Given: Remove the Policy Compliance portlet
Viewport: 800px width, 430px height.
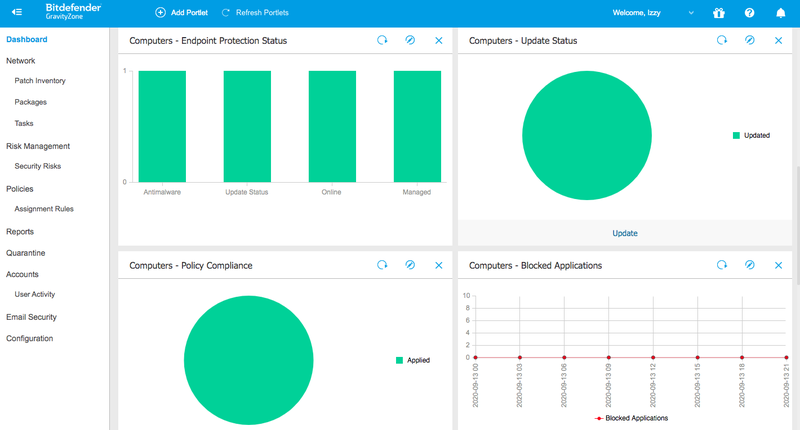Looking at the screenshot, I should coord(439,265).
